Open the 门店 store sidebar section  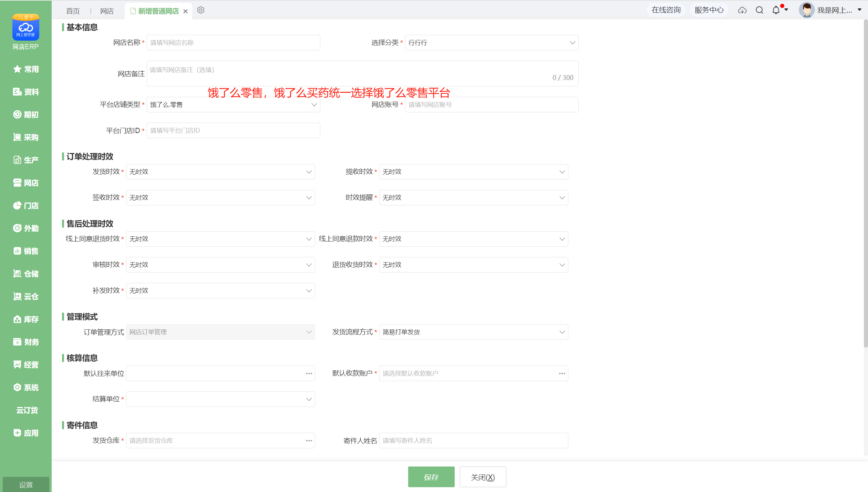coord(26,206)
